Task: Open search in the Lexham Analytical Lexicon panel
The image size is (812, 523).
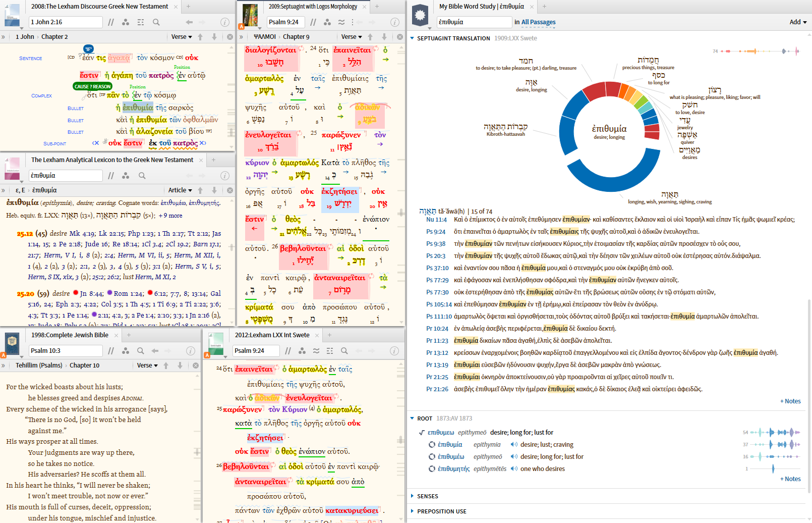Action: (142, 176)
